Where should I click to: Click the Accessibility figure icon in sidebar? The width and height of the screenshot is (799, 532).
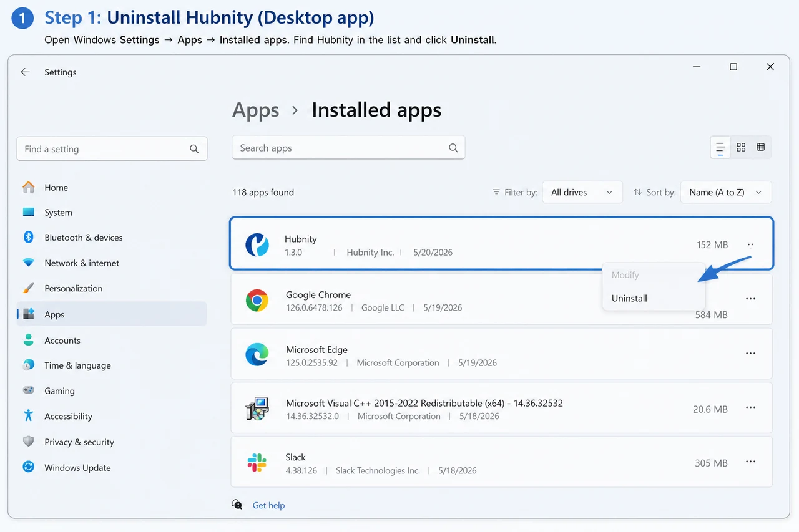point(28,416)
